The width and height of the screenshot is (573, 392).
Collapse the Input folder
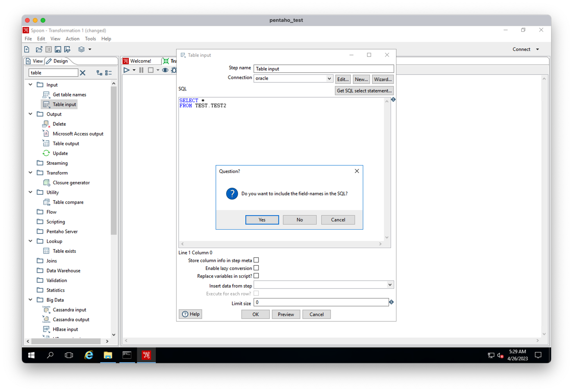30,84
